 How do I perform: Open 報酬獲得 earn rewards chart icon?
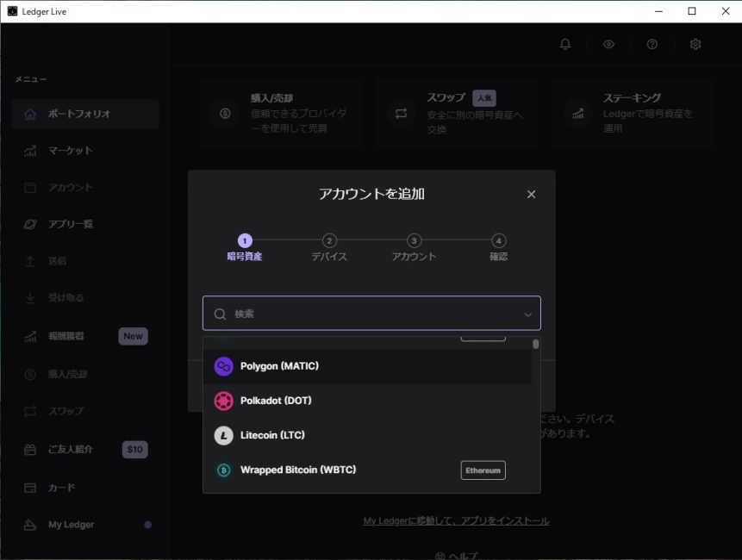point(30,336)
